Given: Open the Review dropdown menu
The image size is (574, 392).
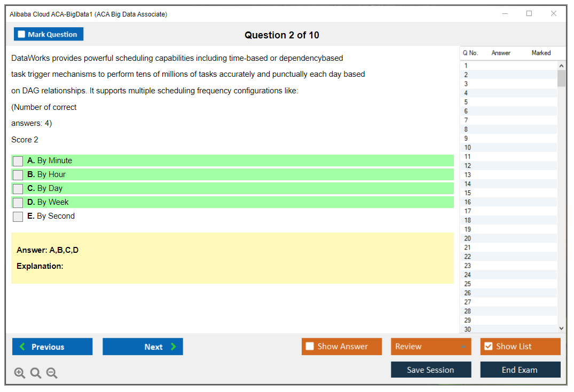Looking at the screenshot, I should 430,347.
